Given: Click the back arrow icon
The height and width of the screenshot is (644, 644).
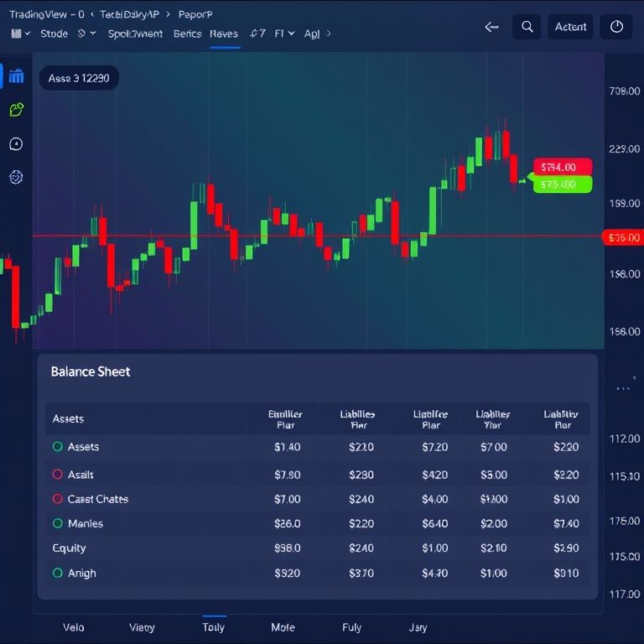Looking at the screenshot, I should tap(492, 27).
